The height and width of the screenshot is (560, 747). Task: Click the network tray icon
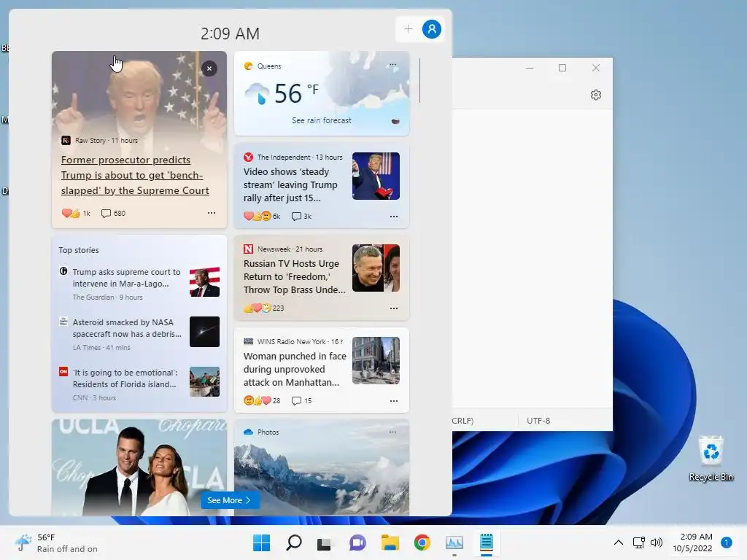[638, 542]
